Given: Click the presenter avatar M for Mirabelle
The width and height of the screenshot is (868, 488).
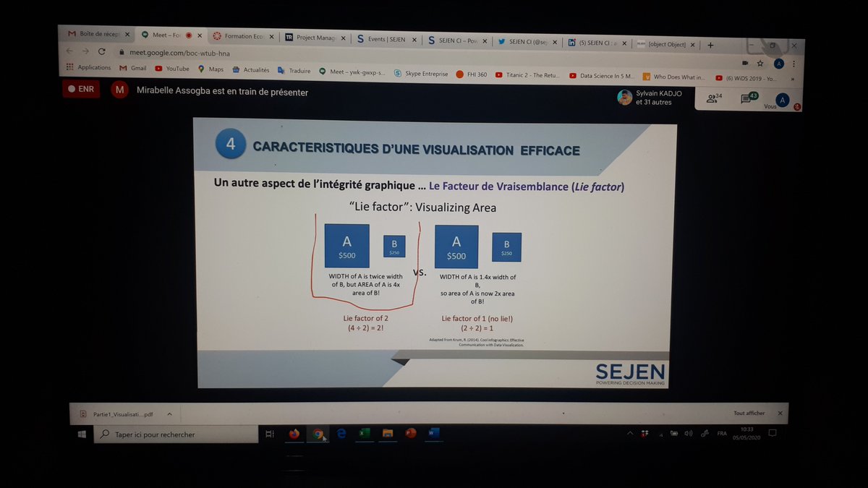Looking at the screenshot, I should 120,90.
